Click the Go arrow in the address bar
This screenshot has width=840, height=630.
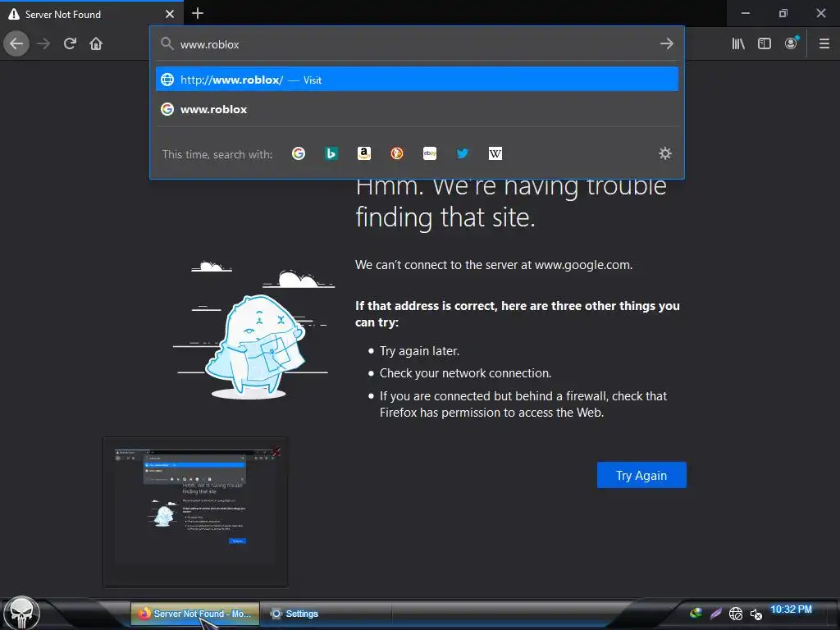point(666,44)
